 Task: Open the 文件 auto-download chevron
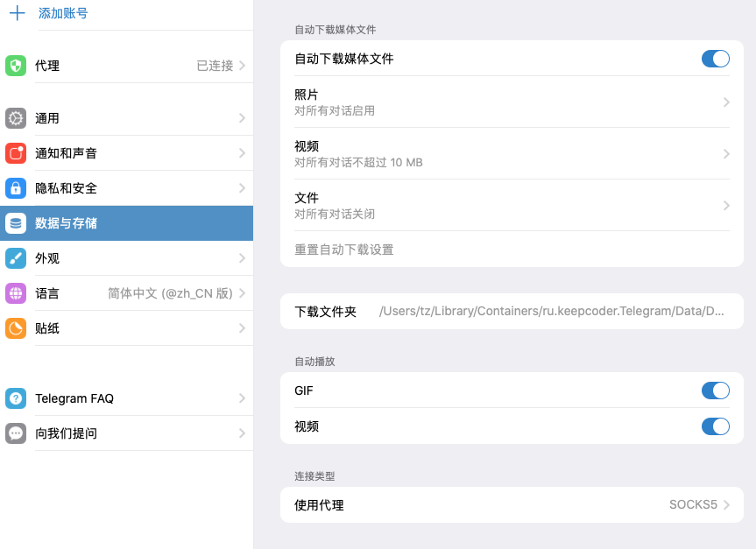click(726, 206)
